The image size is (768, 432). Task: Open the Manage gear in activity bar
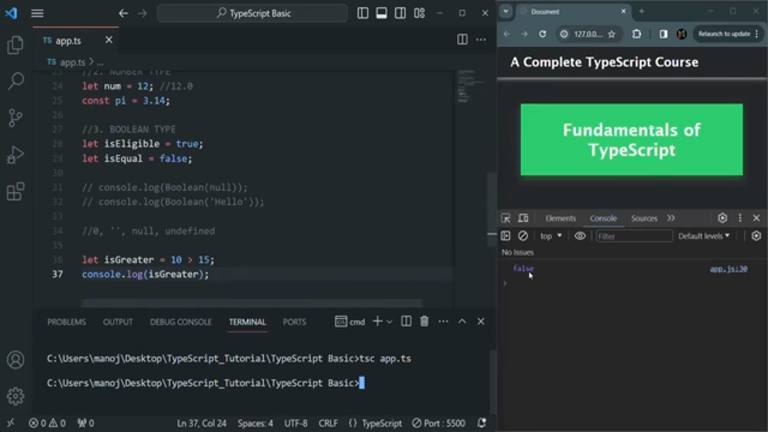[x=15, y=396]
